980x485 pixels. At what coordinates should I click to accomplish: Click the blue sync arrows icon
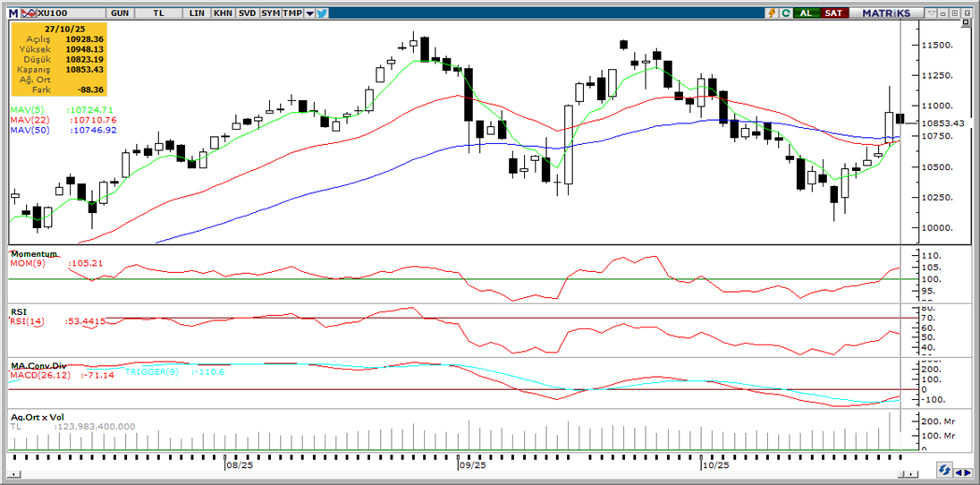pos(943,470)
